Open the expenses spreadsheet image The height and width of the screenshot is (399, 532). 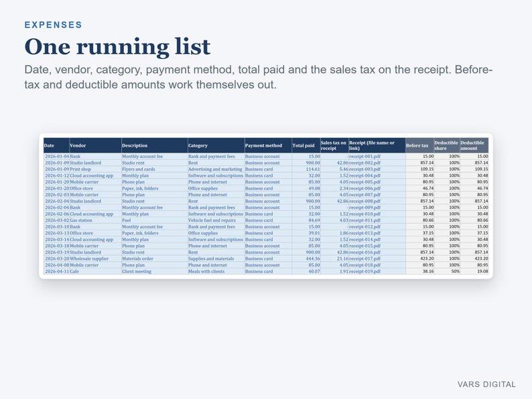point(266,206)
